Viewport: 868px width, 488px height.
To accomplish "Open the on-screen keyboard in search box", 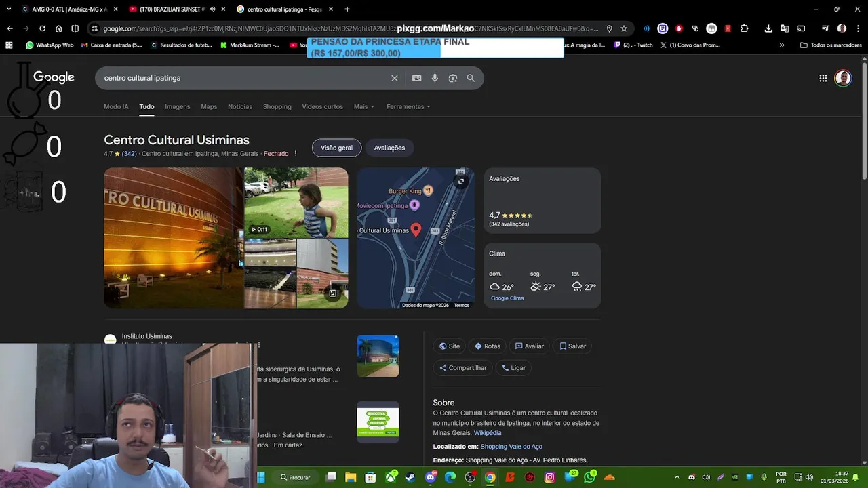I will pyautogui.click(x=416, y=78).
